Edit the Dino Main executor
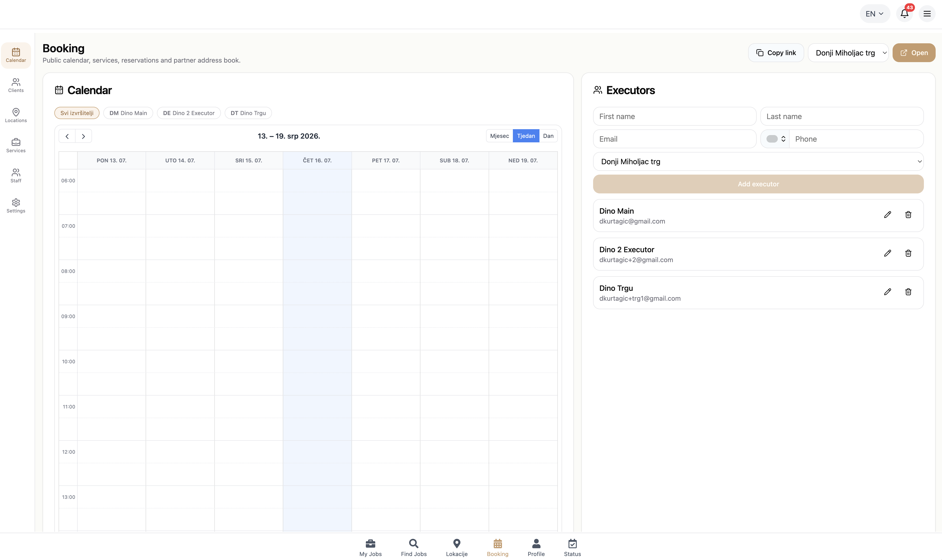The height and width of the screenshot is (560, 942). 887,215
